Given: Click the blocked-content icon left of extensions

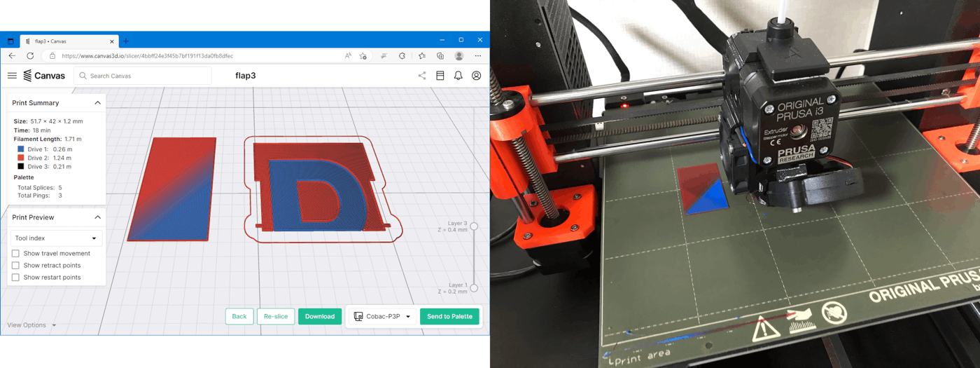Looking at the screenshot, I should 384,56.
